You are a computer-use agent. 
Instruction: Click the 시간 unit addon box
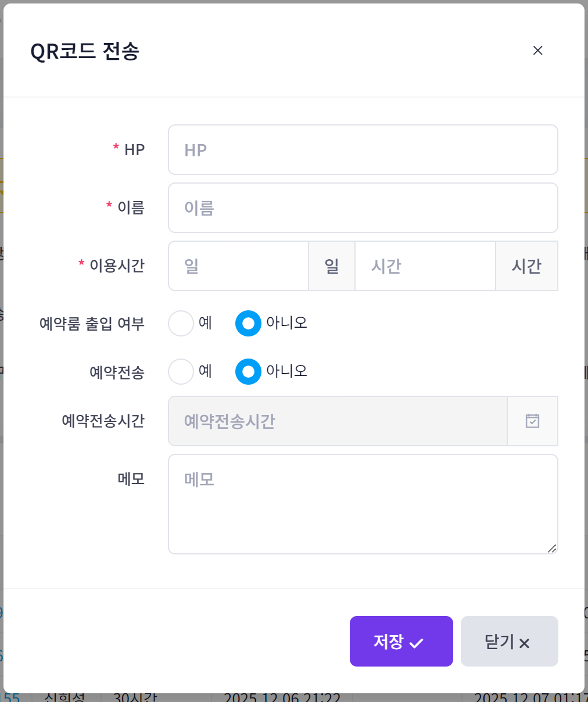pyautogui.click(x=526, y=266)
